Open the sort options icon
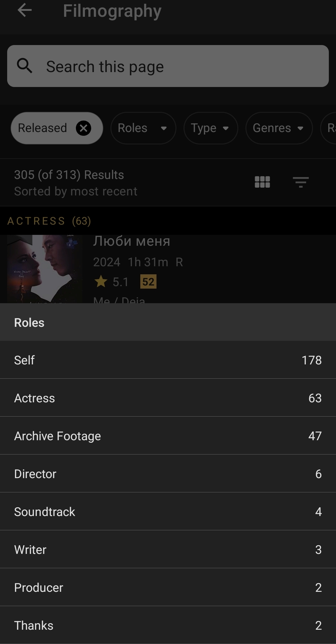336x644 pixels. pyautogui.click(x=301, y=182)
